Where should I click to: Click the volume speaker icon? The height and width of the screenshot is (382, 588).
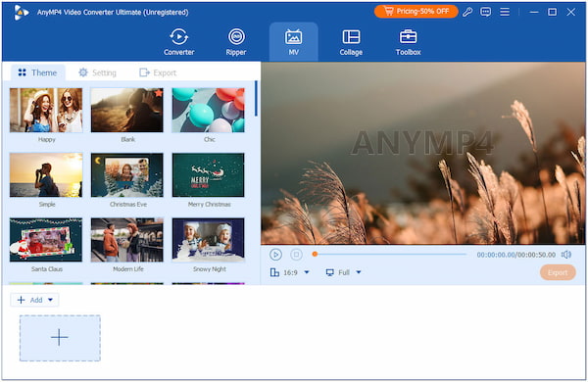point(566,255)
